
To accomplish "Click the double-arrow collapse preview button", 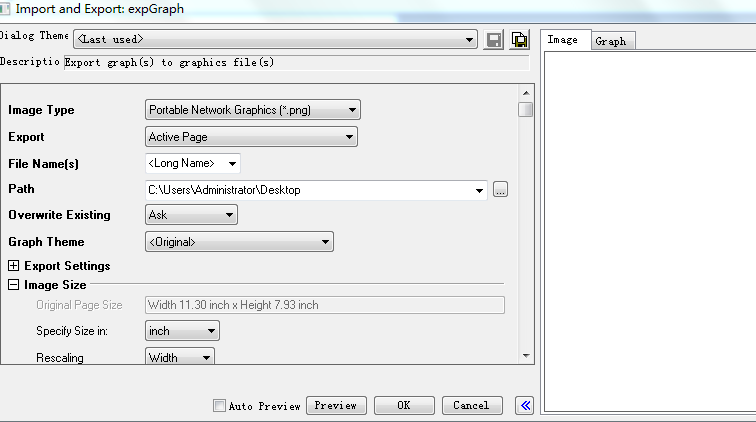I will tap(525, 405).
